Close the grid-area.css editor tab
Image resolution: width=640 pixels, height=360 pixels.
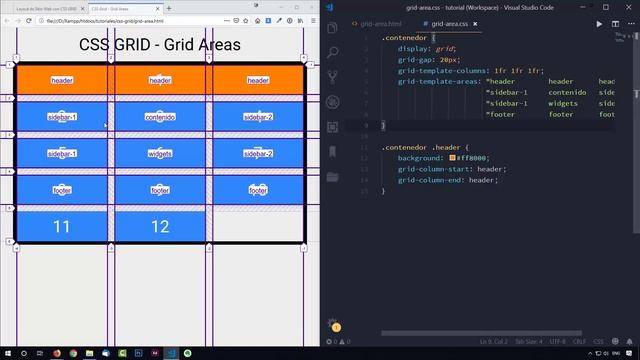pyautogui.click(x=475, y=24)
